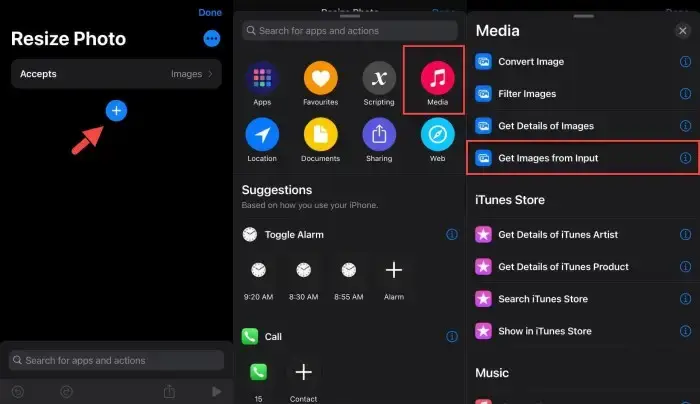Show info for Toggle Alarm
700x404 pixels.
tap(452, 234)
